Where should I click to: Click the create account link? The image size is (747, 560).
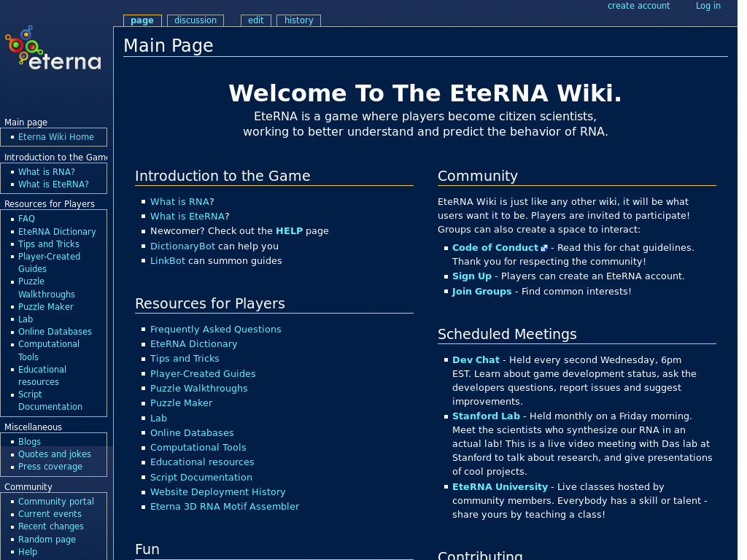(x=638, y=6)
